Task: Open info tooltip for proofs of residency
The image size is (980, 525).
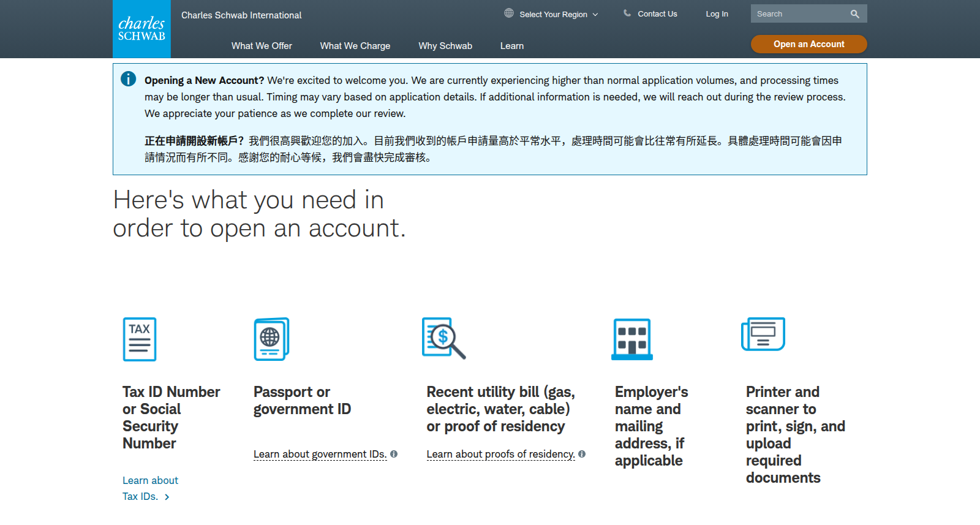Action: tap(582, 454)
